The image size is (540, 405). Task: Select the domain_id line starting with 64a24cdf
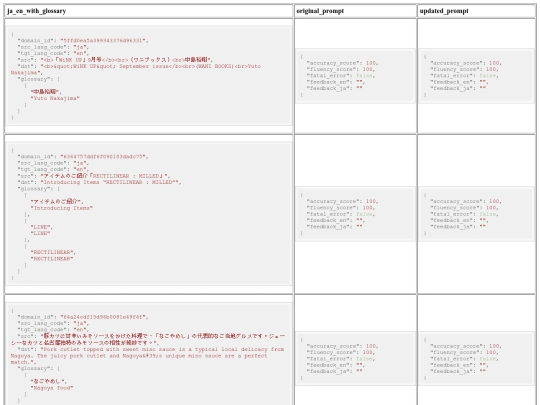tap(83, 317)
